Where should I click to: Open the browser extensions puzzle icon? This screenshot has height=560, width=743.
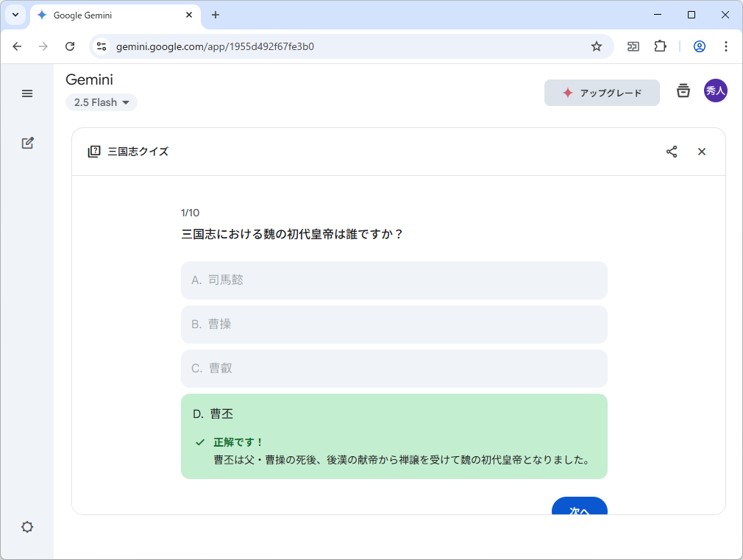[x=660, y=46]
